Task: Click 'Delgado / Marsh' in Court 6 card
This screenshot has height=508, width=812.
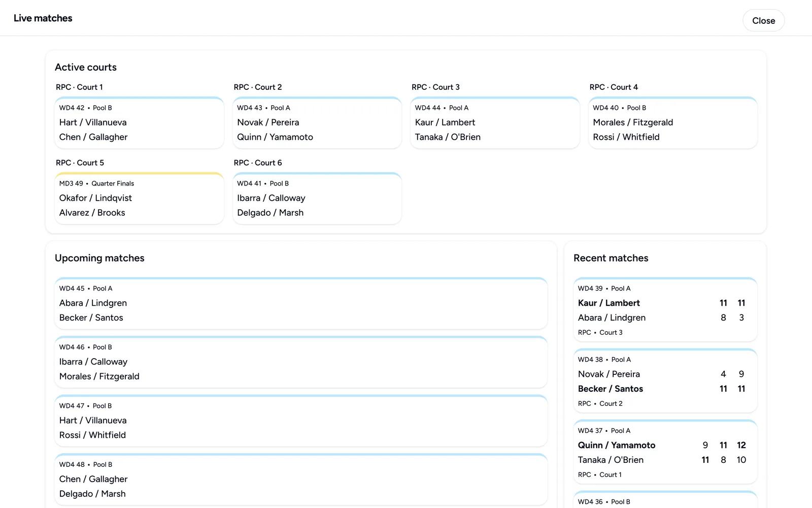Action: (270, 213)
